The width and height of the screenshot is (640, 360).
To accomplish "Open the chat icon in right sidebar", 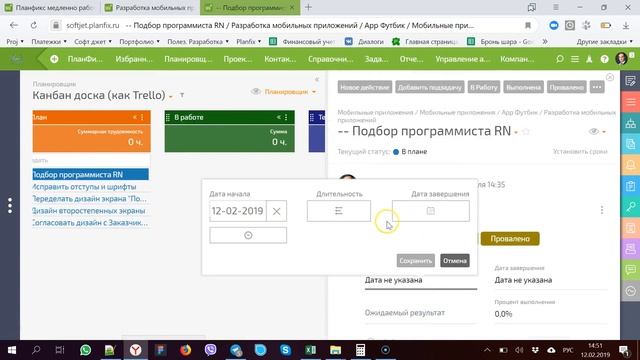I will (630, 269).
